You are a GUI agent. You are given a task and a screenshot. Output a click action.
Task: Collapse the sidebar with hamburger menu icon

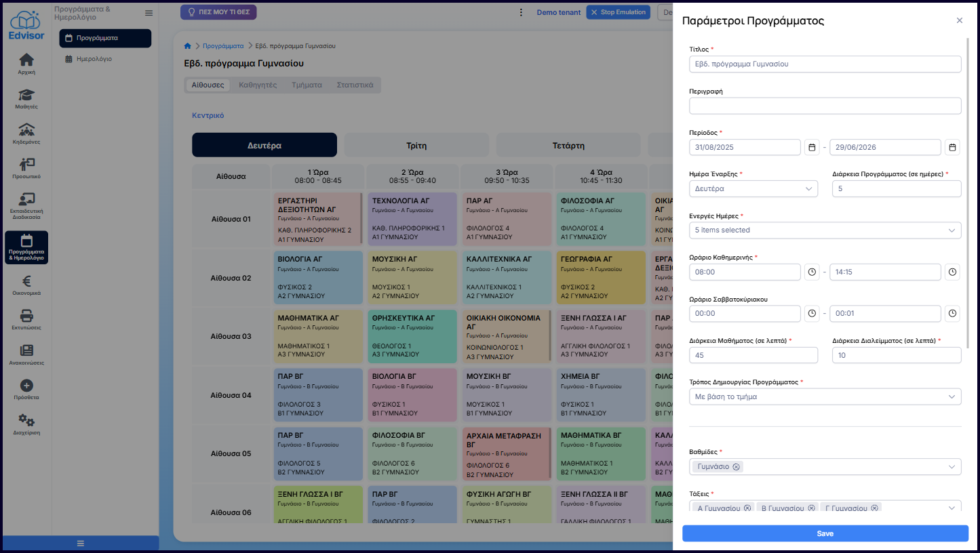tap(149, 13)
